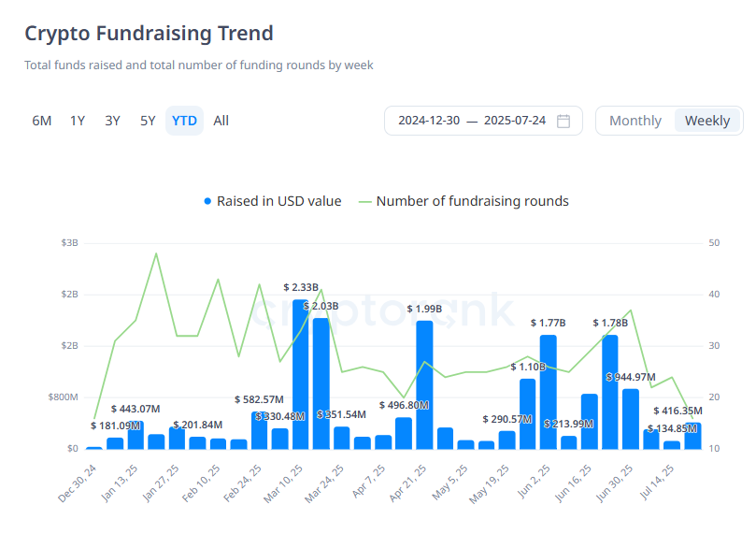
Task: Select the Weekly view option
Action: [707, 121]
